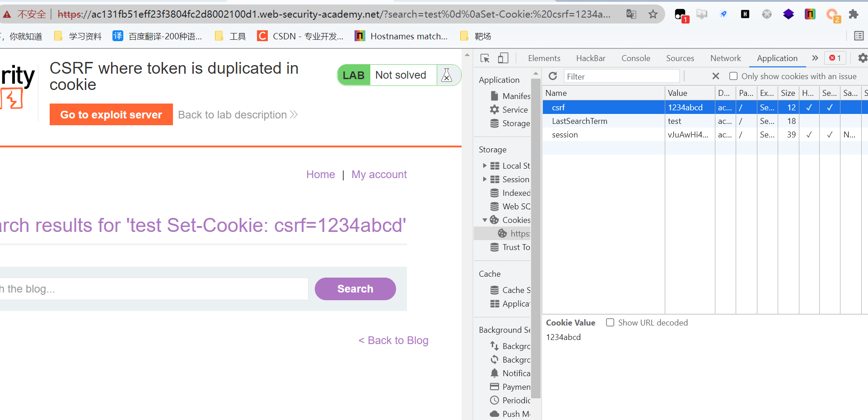Click the lab flask icon beside Not solved

[447, 75]
